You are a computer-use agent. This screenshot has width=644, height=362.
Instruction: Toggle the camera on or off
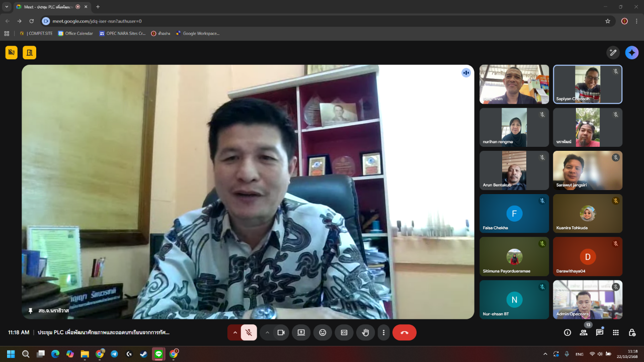point(281,332)
